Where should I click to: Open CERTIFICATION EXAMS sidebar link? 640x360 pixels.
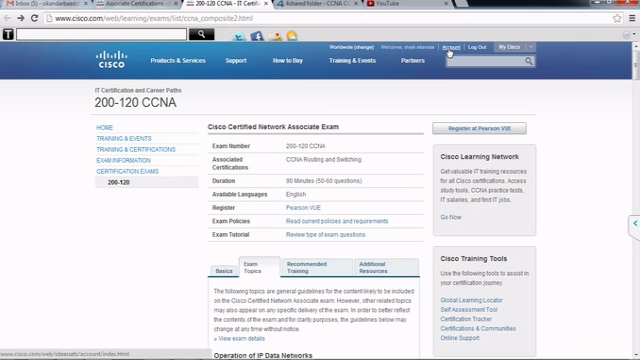pyautogui.click(x=127, y=172)
